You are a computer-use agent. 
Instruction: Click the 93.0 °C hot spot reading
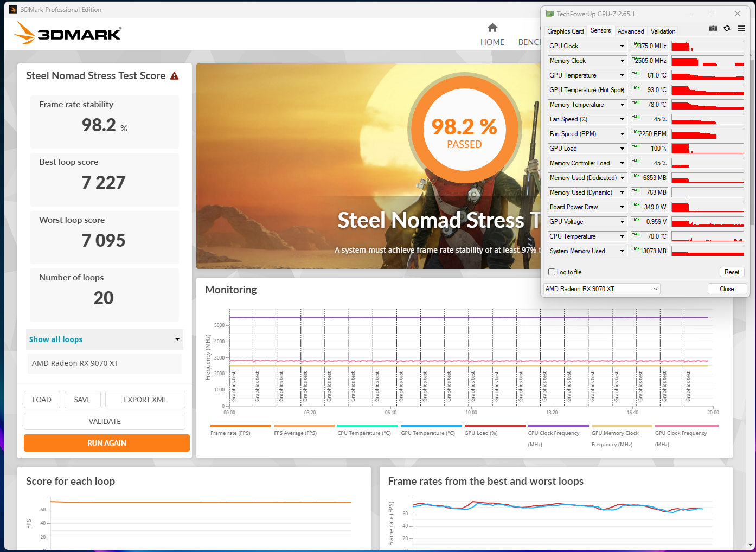pyautogui.click(x=649, y=90)
